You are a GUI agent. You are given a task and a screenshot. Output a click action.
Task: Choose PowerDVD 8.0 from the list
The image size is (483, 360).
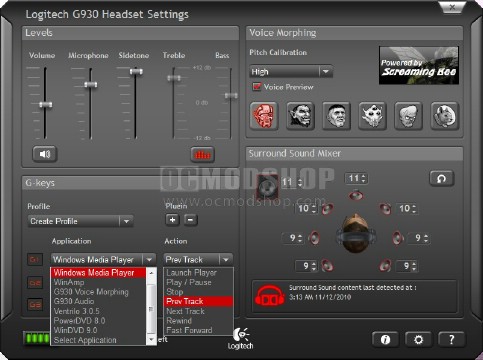pyautogui.click(x=98, y=321)
